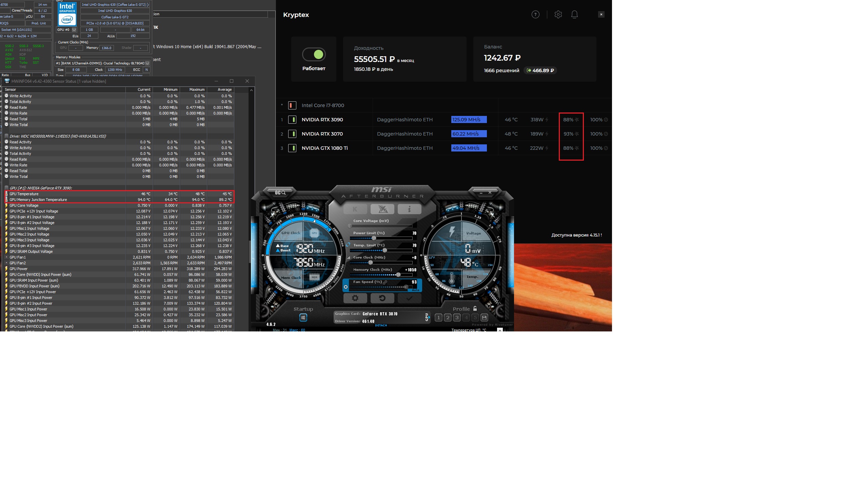The width and height of the screenshot is (868, 488).
Task: Save Afterburner profile floppy disk icon
Action: coord(485,318)
